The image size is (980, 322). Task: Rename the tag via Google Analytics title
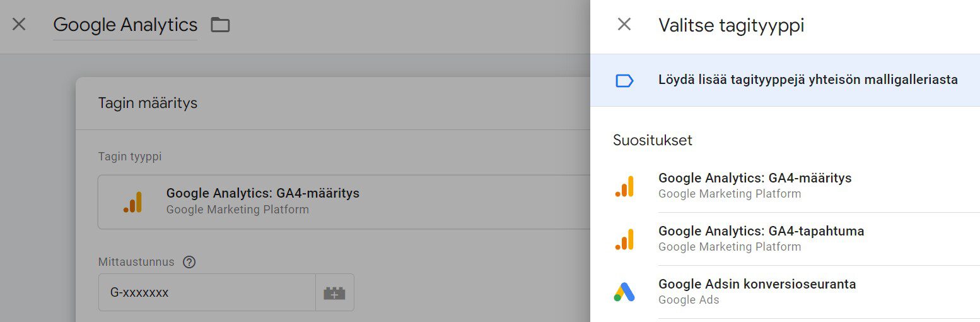(x=125, y=25)
